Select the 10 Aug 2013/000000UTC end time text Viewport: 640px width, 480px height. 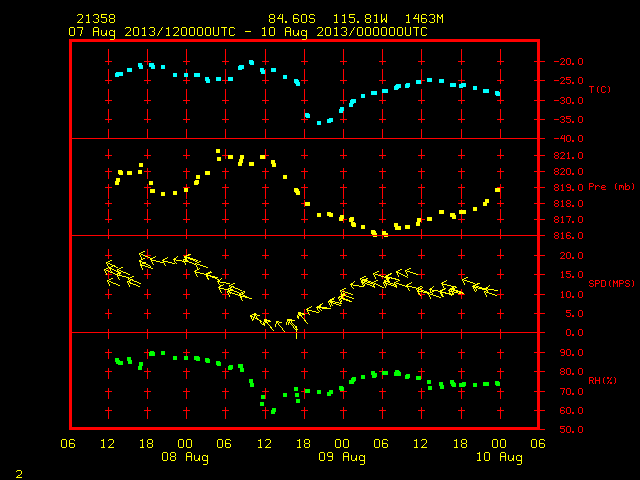click(344, 32)
